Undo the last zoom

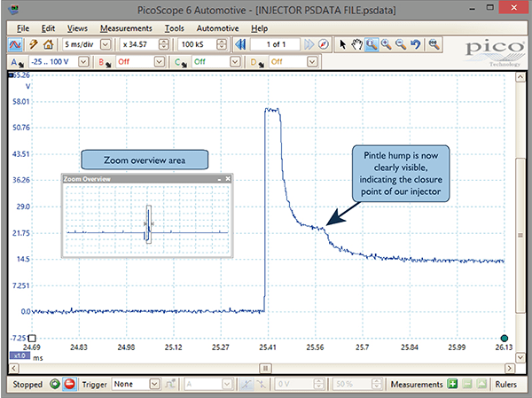click(415, 44)
